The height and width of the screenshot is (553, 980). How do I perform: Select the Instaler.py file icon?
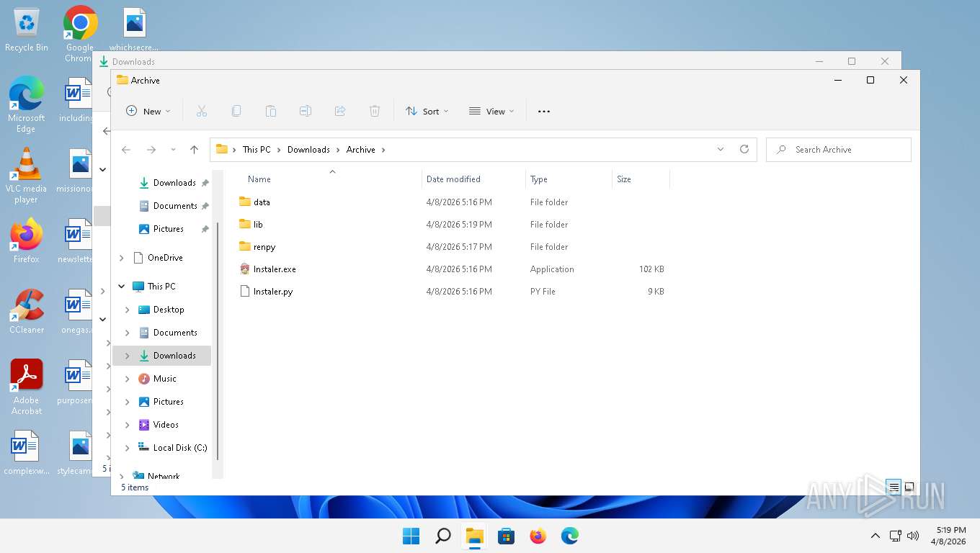[245, 291]
